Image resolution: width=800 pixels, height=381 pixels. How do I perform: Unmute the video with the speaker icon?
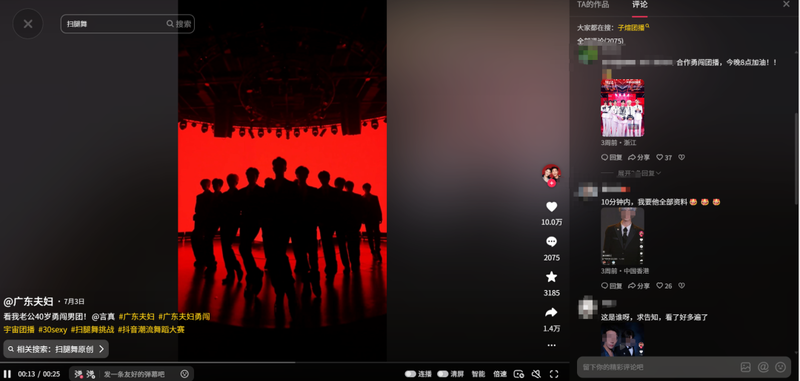536,374
